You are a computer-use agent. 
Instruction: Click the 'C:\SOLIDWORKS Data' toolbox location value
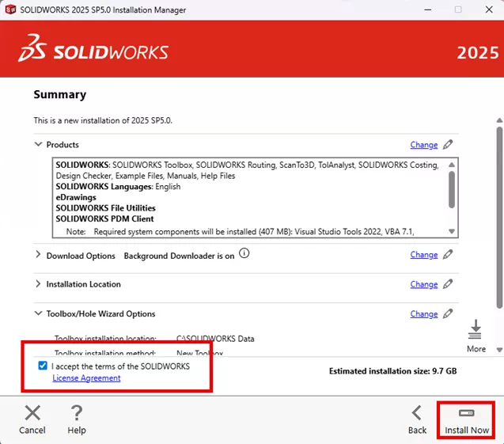point(215,339)
